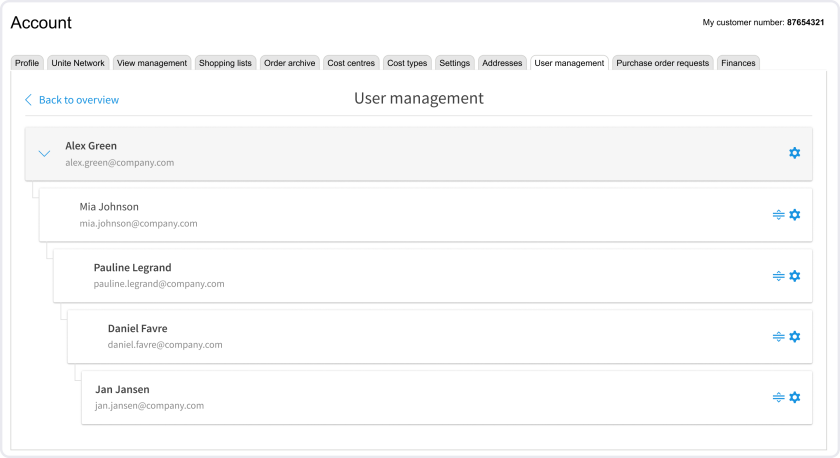Screen dimensions: 840x458
Task: Click reorder handle icon for Daniel Favre
Action: (778, 337)
